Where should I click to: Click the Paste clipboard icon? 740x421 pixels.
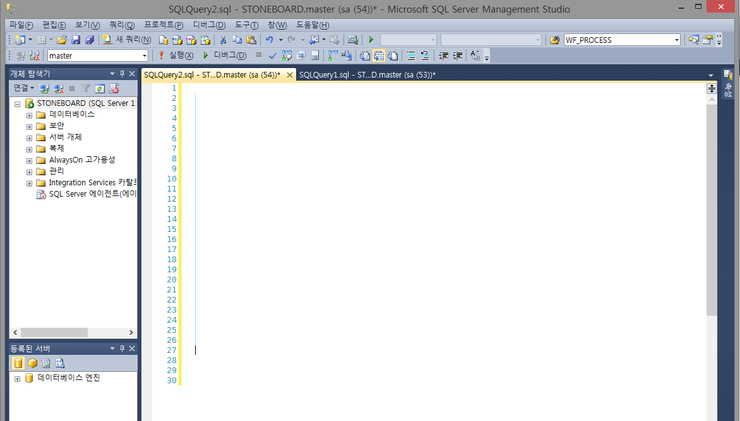(251, 40)
